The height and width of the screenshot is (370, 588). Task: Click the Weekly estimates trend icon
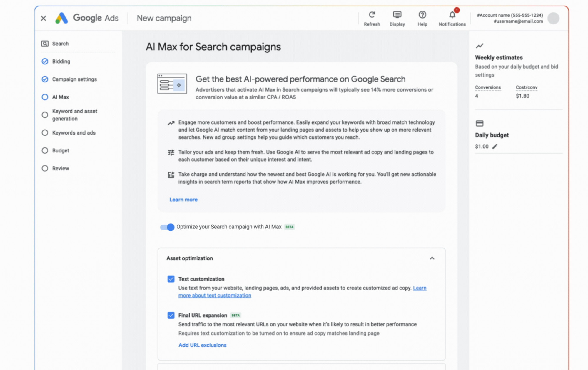[480, 46]
